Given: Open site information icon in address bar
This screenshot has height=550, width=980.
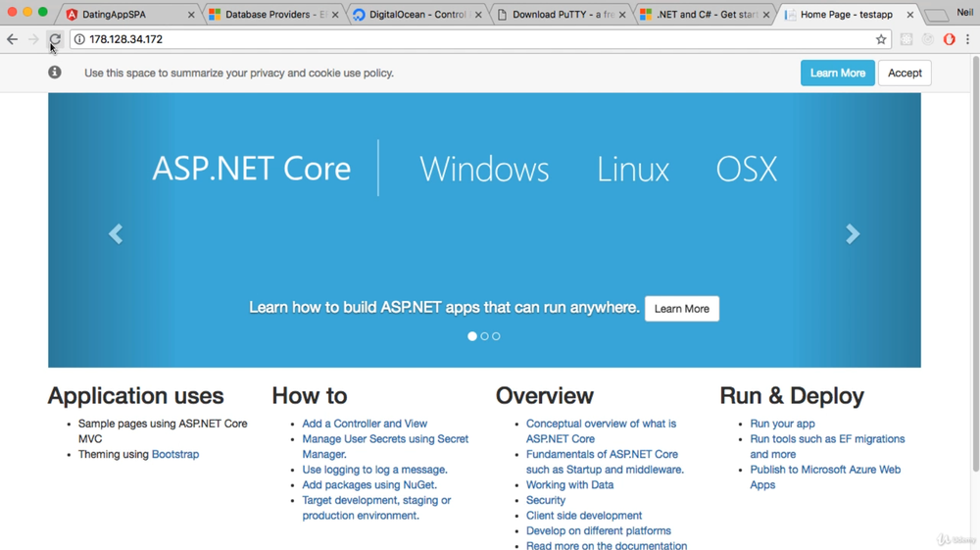Looking at the screenshot, I should pyautogui.click(x=79, y=39).
